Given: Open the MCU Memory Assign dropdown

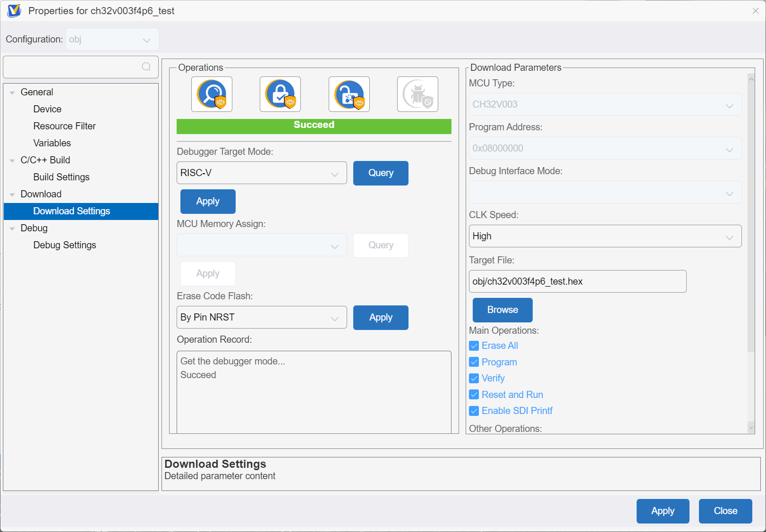Looking at the screenshot, I should (x=262, y=245).
